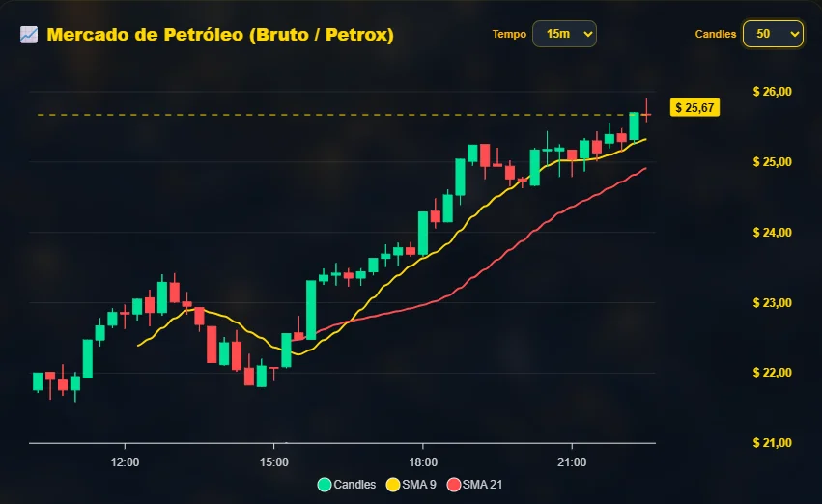Click the 12:00 time axis label
822x504 pixels.
coord(125,462)
